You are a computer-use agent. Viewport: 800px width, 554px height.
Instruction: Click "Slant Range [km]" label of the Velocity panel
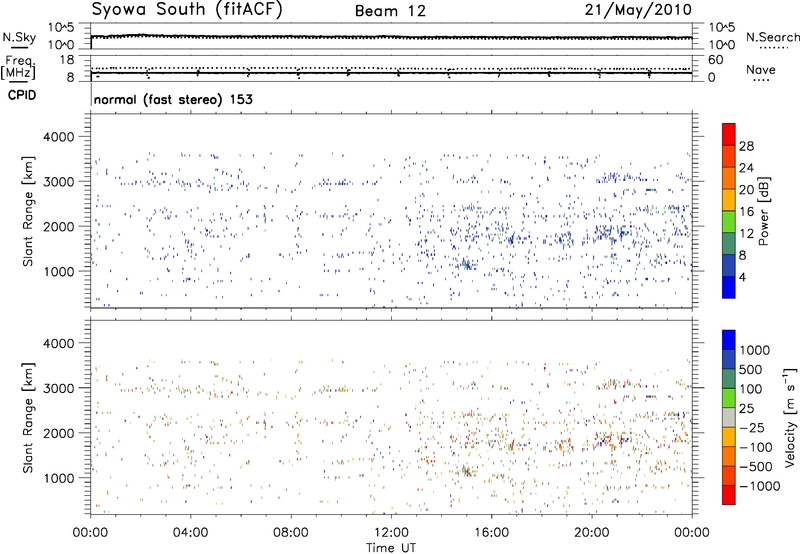[x=28, y=417]
